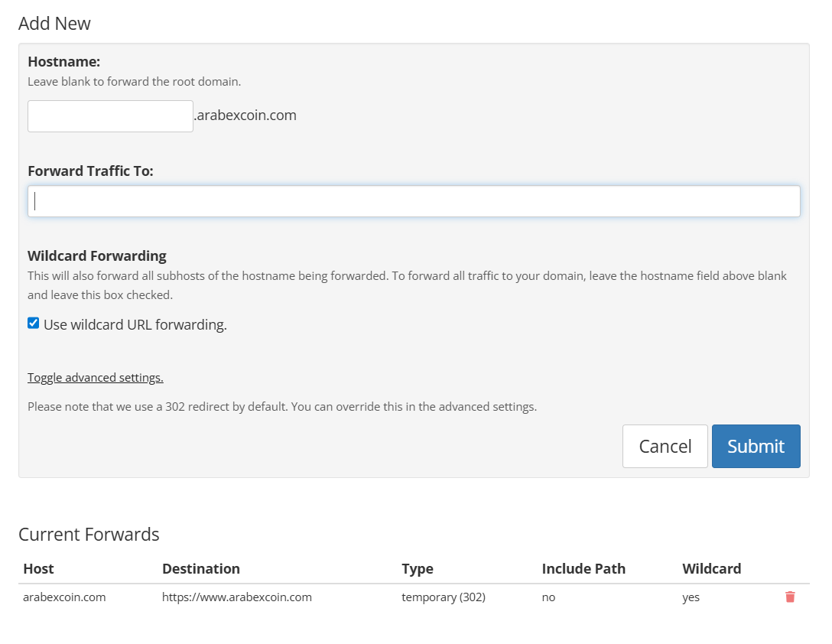Image resolution: width=832 pixels, height=644 pixels.
Task: Click the 'Forward Traffic To:' label
Action: 90,171
